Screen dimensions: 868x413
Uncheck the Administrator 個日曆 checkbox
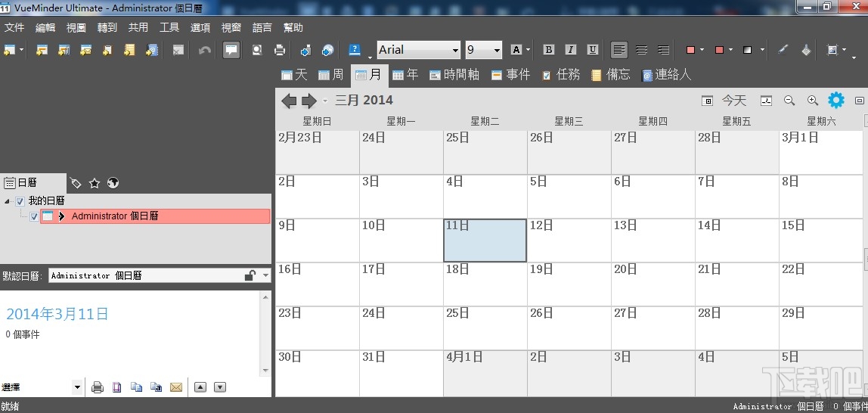tap(34, 216)
